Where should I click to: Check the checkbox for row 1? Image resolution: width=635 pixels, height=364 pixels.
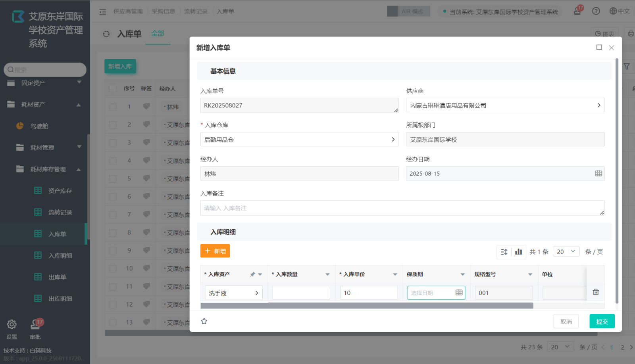click(113, 107)
